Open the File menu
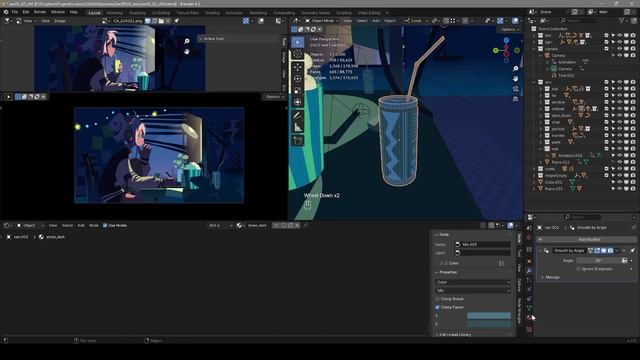 pyautogui.click(x=15, y=12)
